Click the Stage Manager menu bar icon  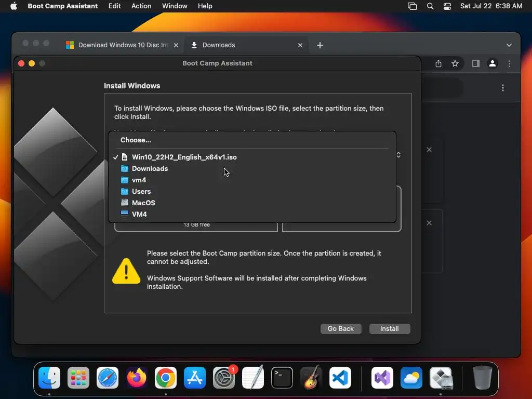point(412,6)
